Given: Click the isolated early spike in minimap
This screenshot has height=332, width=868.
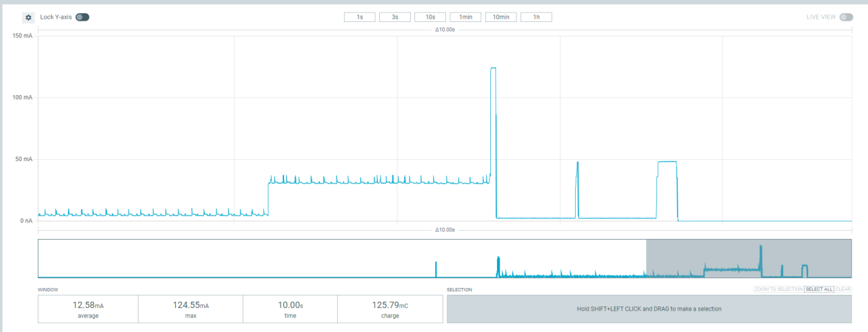Looking at the screenshot, I should (x=436, y=269).
